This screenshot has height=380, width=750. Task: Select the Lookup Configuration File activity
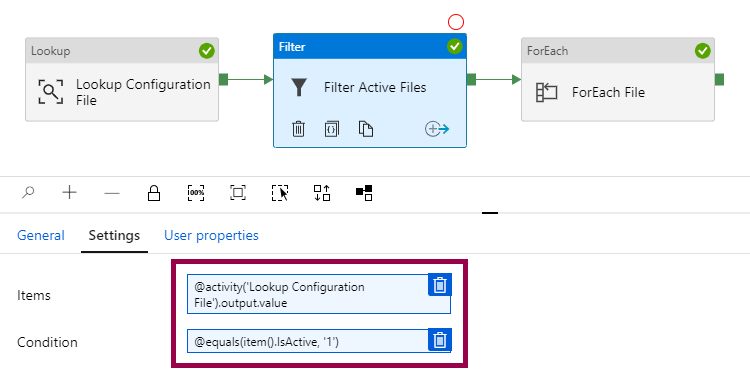(x=122, y=79)
